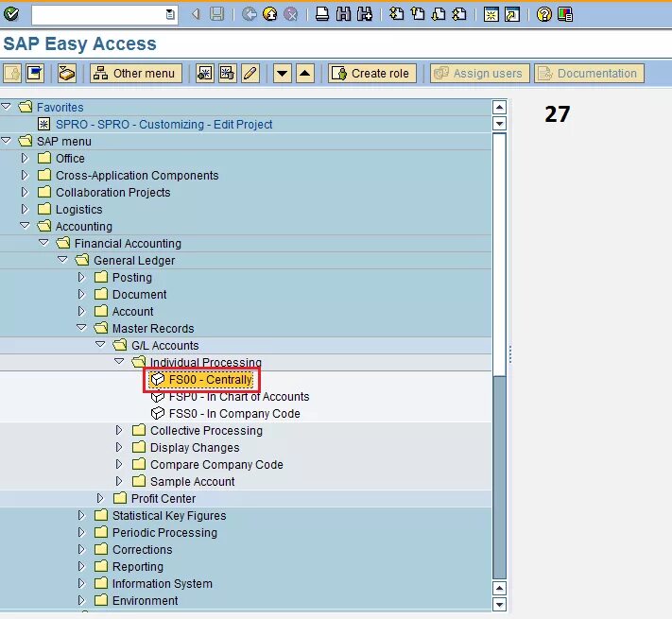Screen dimensions: 672x619
Task: Go to Last Page icon
Action: (459, 14)
